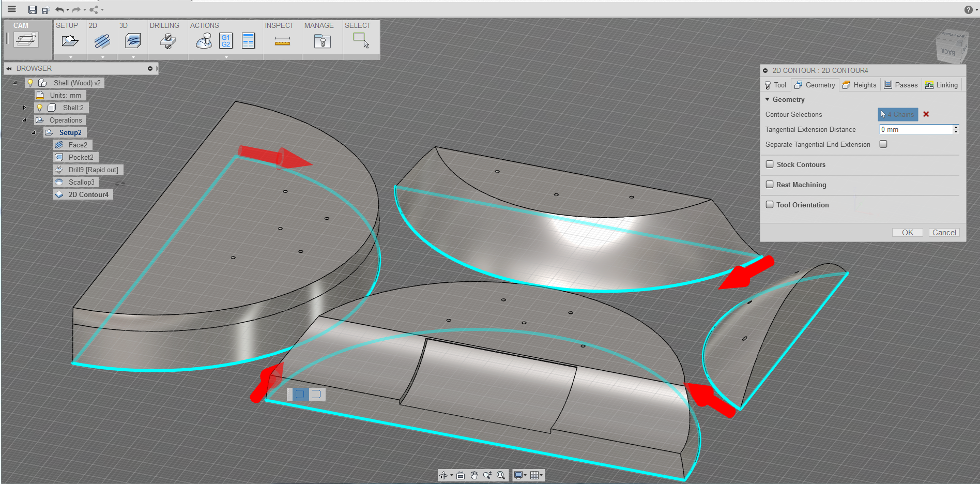
Task: Open the hamburger data panel menu
Action: coord(12,9)
